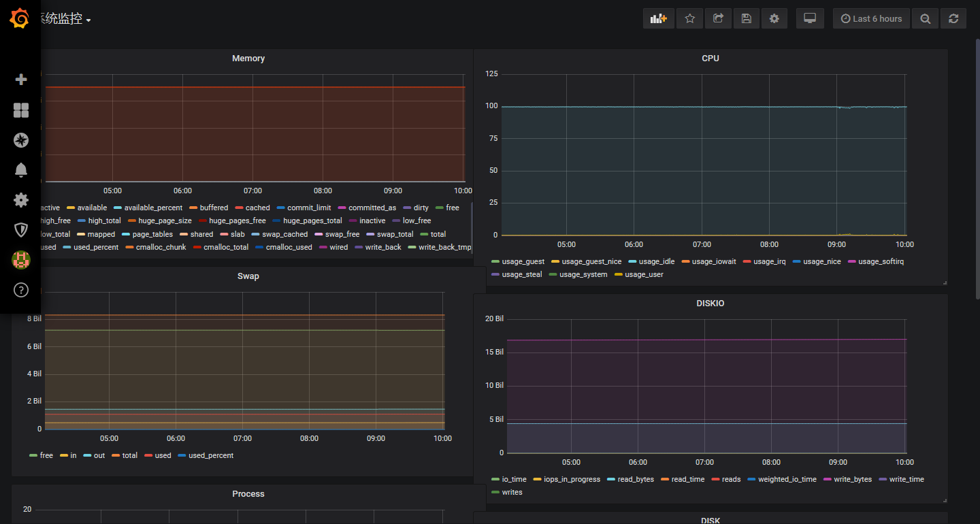
Task: Click the Add panel icon
Action: tap(658, 18)
